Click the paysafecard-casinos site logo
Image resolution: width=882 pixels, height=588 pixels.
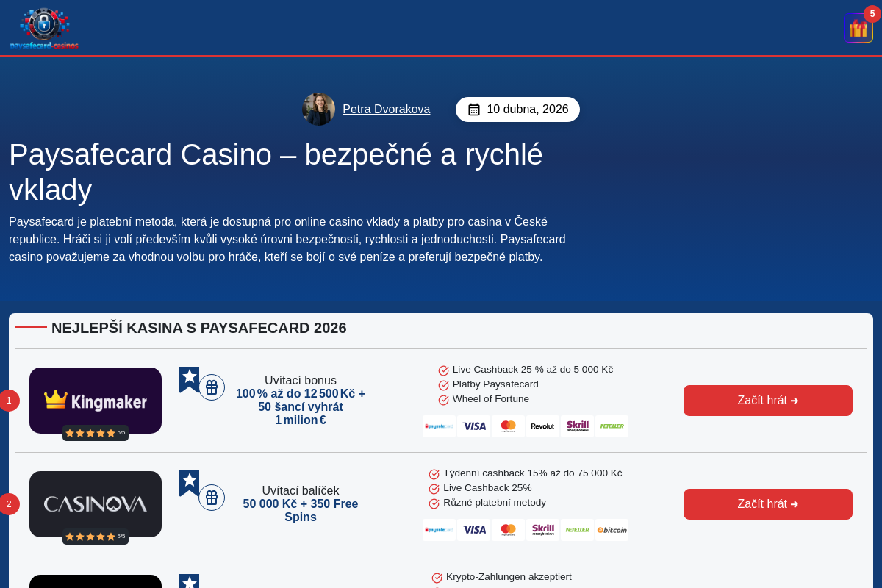44,29
